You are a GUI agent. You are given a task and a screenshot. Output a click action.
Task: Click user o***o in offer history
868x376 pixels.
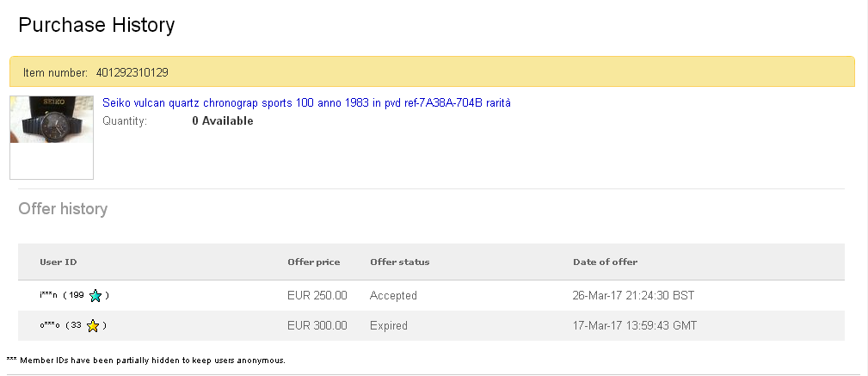click(49, 325)
